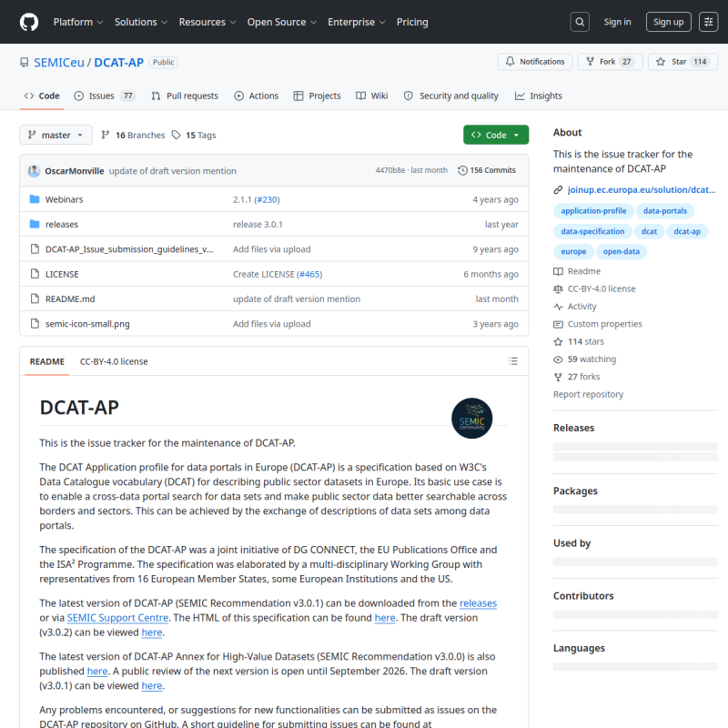Expand the Resources menu
This screenshot has height=728, width=728.
click(207, 22)
